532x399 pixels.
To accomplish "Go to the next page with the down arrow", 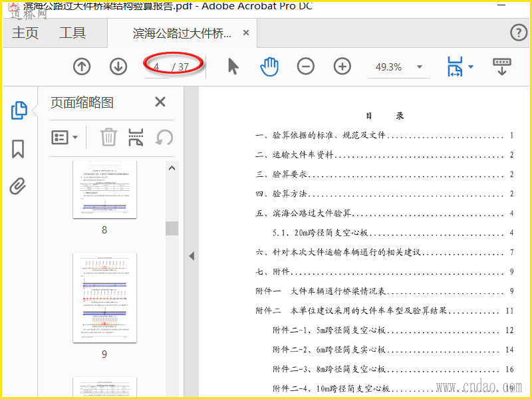I will tap(118, 66).
